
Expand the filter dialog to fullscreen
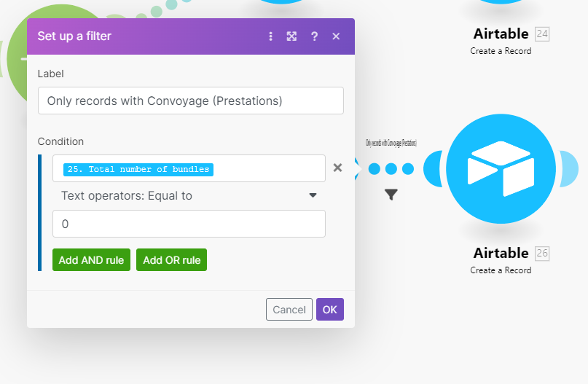tap(291, 36)
